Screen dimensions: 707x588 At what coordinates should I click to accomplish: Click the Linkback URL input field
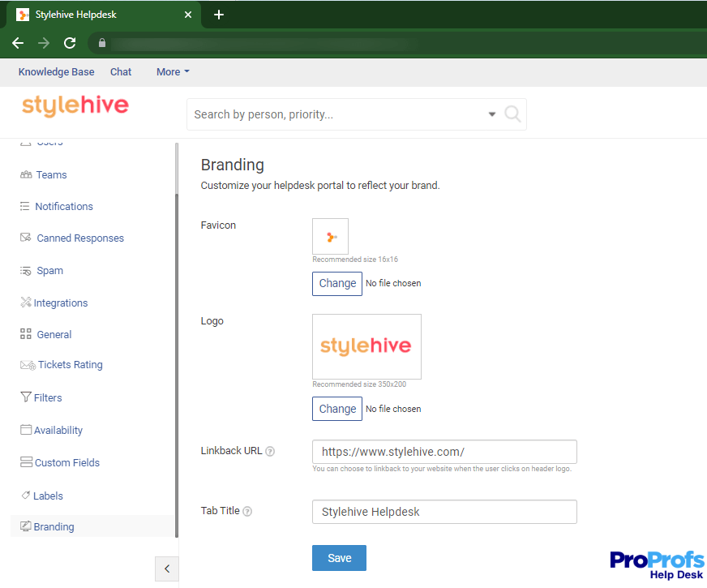point(444,452)
